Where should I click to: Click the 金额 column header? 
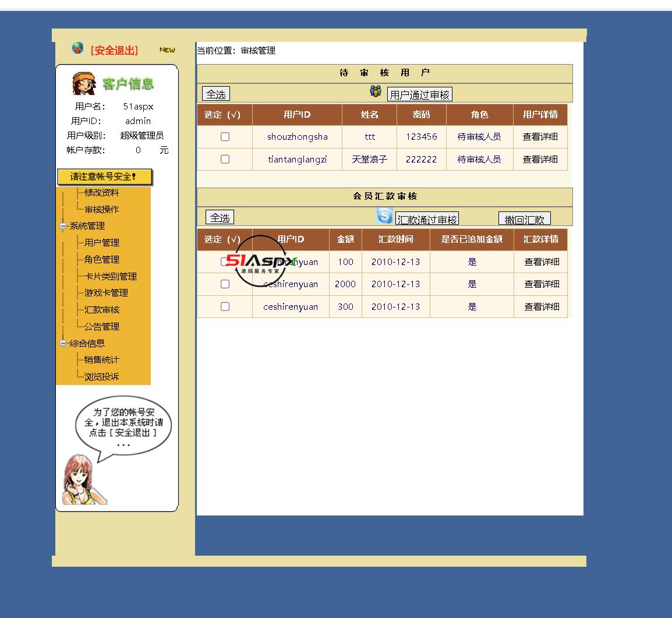click(345, 239)
